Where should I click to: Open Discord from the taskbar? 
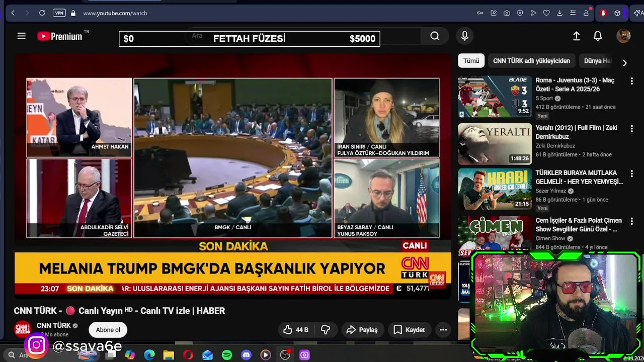pyautogui.click(x=246, y=355)
